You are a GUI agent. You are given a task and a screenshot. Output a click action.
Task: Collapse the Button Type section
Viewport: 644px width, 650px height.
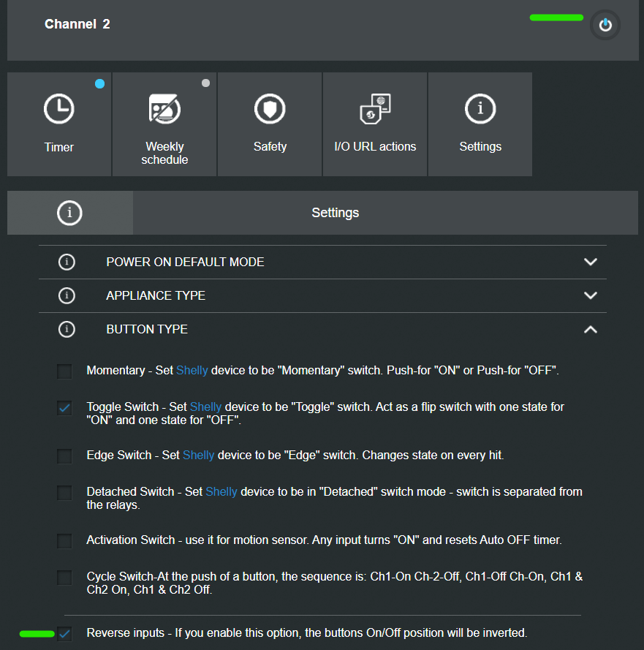[591, 330]
